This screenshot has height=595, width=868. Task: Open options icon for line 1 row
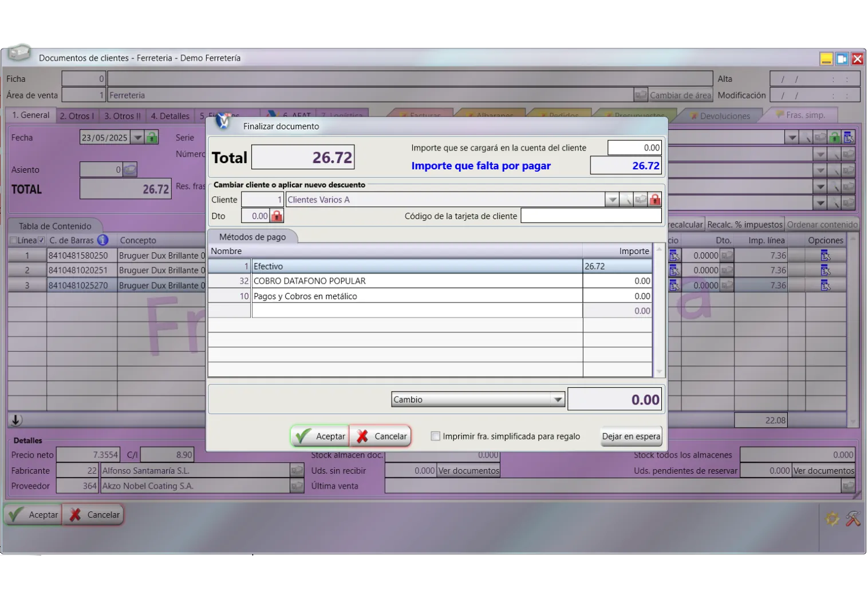(825, 256)
